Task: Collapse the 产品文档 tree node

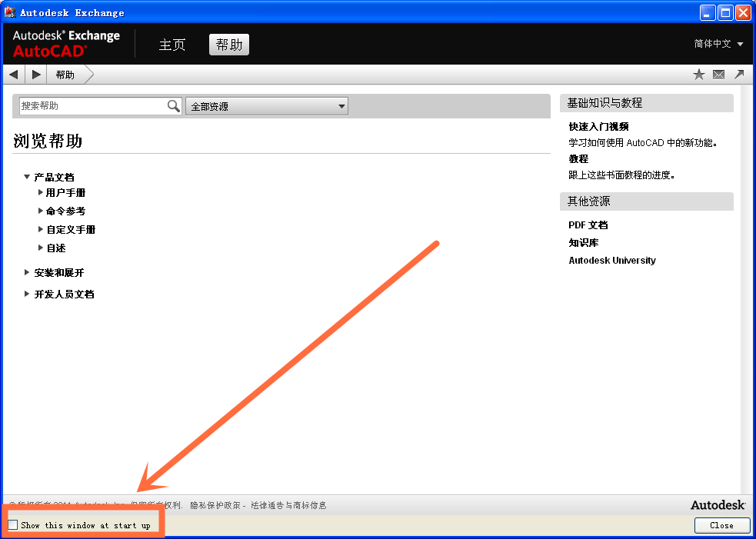Action: [27, 177]
